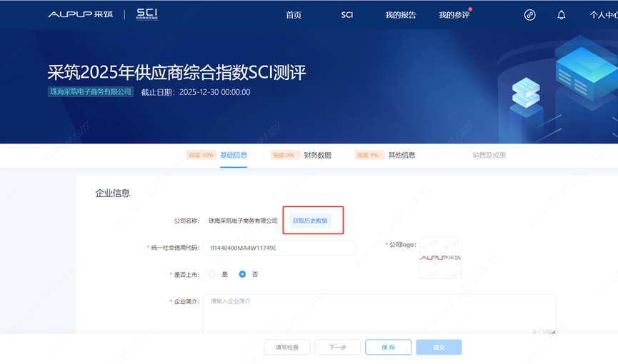Image resolution: width=618 pixels, height=364 pixels.
Task: Switch to 基础信息 tab
Action: click(x=234, y=155)
